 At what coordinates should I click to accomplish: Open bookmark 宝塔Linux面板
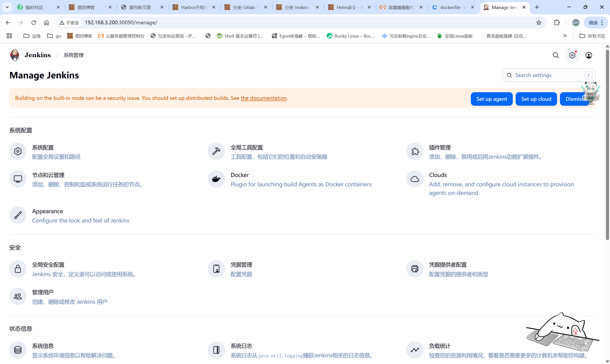455,36
